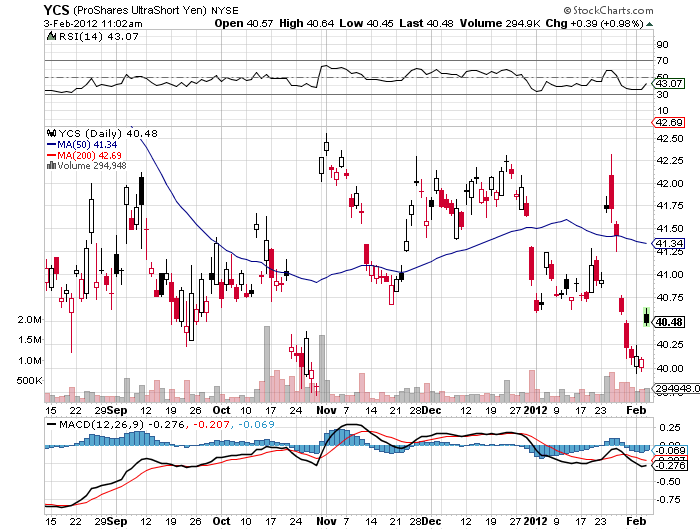The width and height of the screenshot is (700, 530).
Task: Click the -0.75 label on the MACD axis
Action: [668, 500]
